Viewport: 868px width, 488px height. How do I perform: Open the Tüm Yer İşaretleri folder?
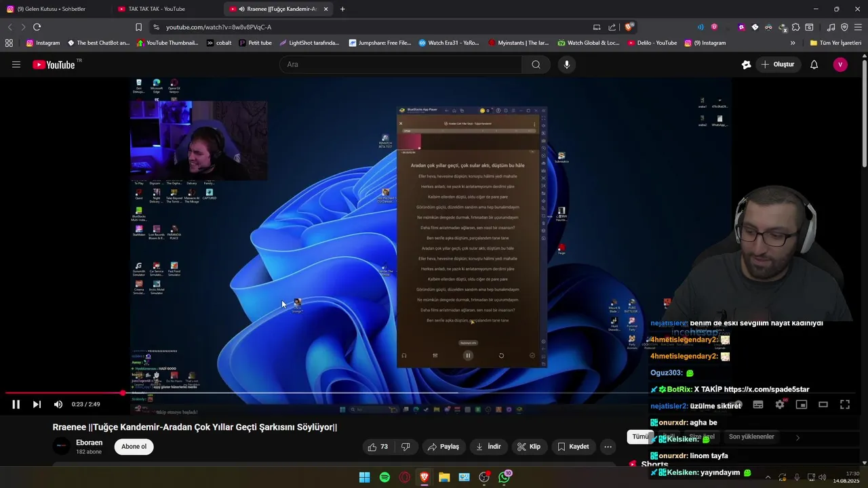tap(835, 43)
